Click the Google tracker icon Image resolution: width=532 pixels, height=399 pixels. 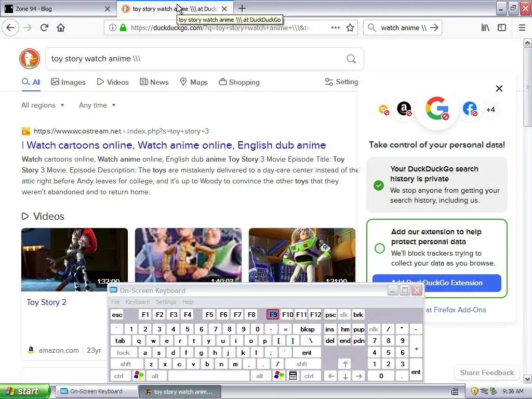coord(437,109)
